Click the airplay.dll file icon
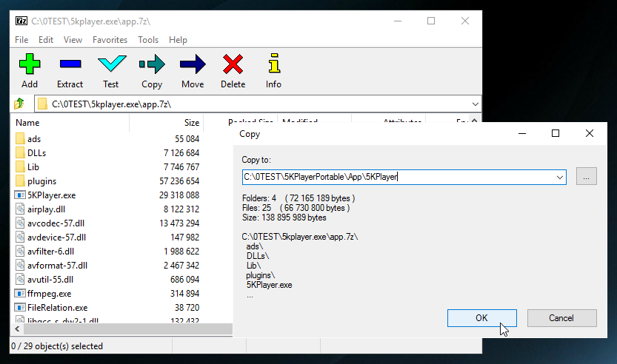Viewport: 617px width, 364px height. click(20, 209)
